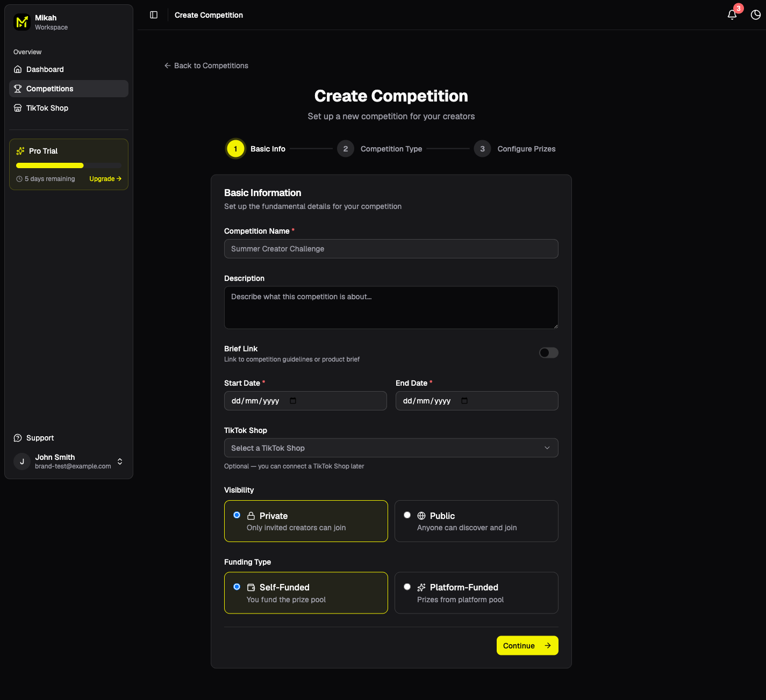
Task: Open the notifications bell
Action: [x=732, y=15]
